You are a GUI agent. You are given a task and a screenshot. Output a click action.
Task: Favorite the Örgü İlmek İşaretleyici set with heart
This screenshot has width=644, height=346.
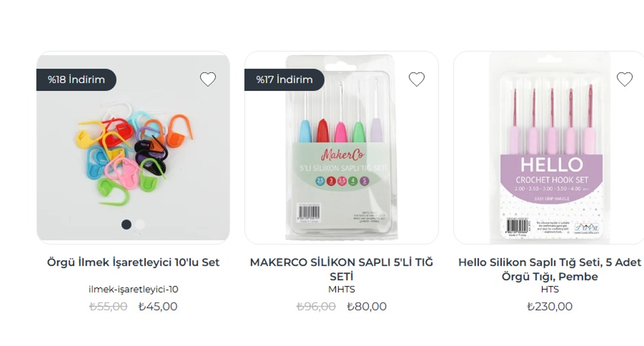(208, 79)
